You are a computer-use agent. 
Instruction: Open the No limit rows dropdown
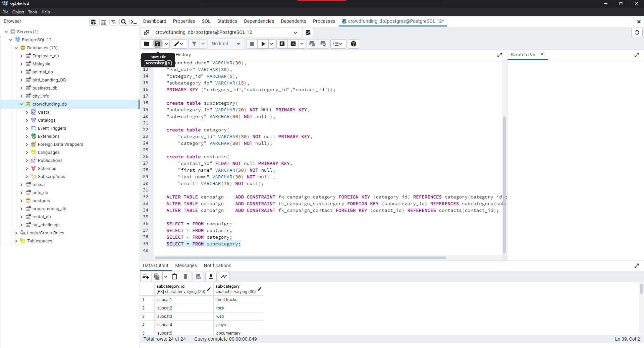(x=226, y=44)
